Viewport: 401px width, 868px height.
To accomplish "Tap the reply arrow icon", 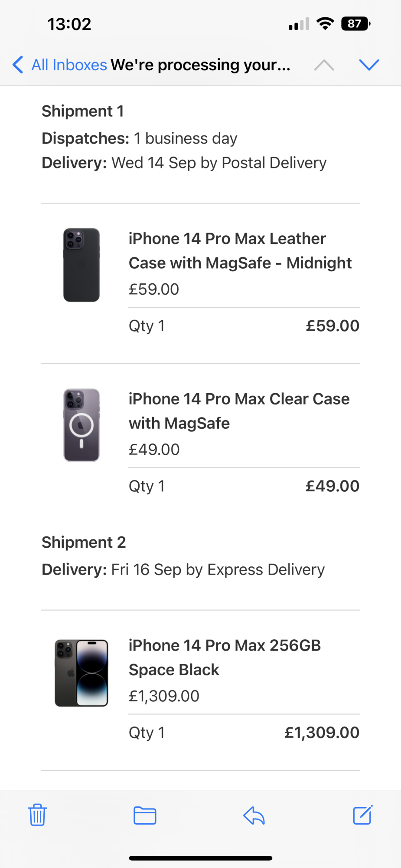I will (x=254, y=815).
